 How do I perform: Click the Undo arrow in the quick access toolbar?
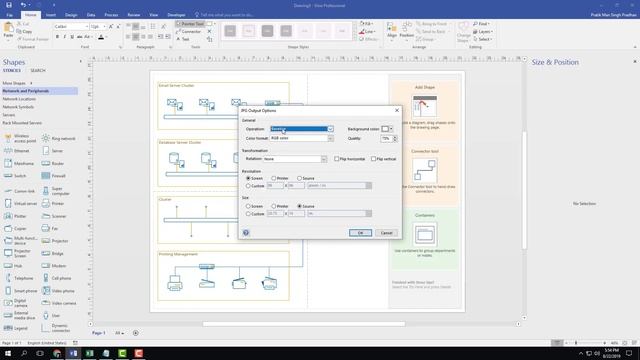[23, 5]
